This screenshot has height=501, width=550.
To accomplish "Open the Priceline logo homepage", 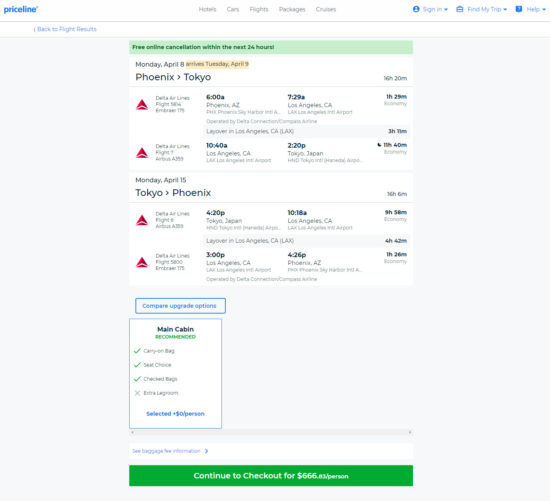I will (21, 9).
